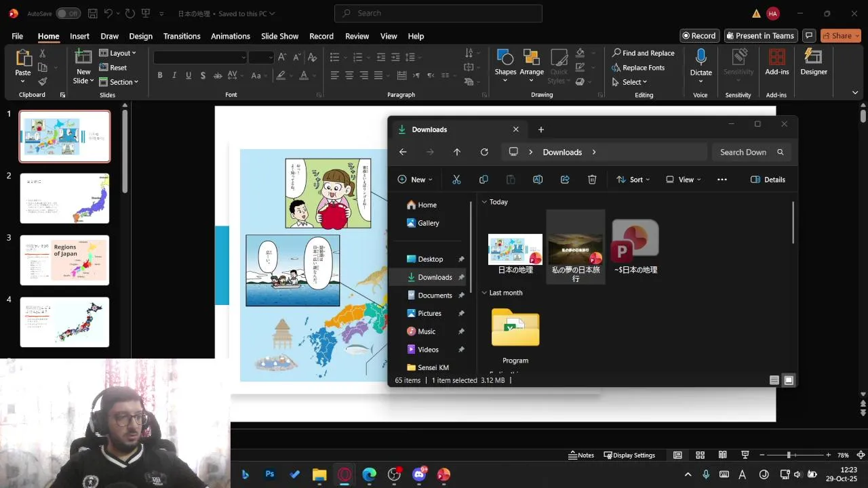Switch to Slide Sorter view in status bar
This screenshot has width=868, height=488.
(700, 455)
